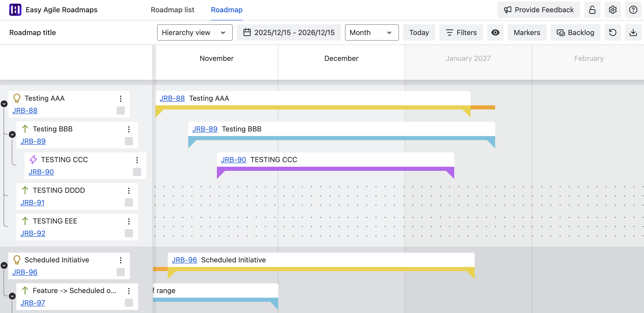Collapse the Testing BBB tree node
The image size is (644, 313).
pos(12,134)
